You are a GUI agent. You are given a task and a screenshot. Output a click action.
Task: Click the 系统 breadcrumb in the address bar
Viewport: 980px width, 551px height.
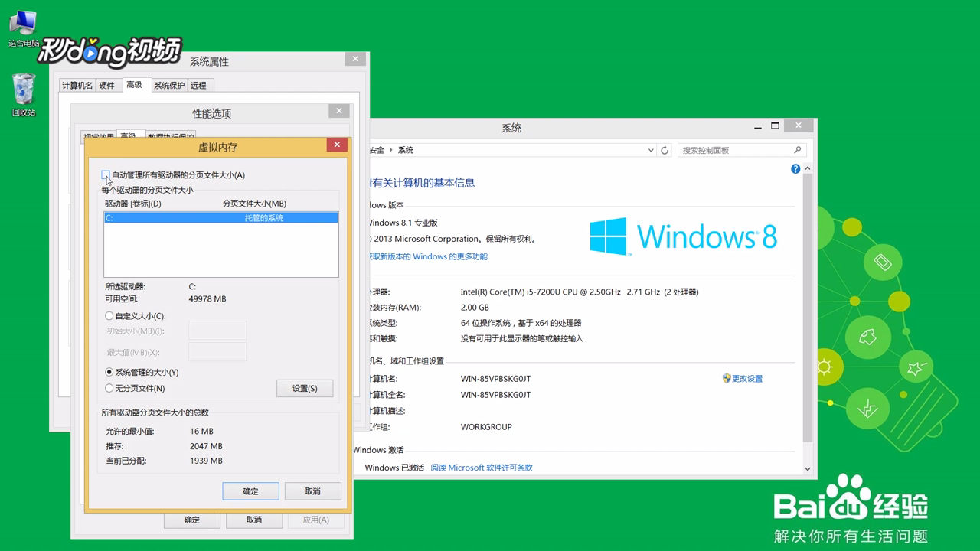[x=406, y=150]
